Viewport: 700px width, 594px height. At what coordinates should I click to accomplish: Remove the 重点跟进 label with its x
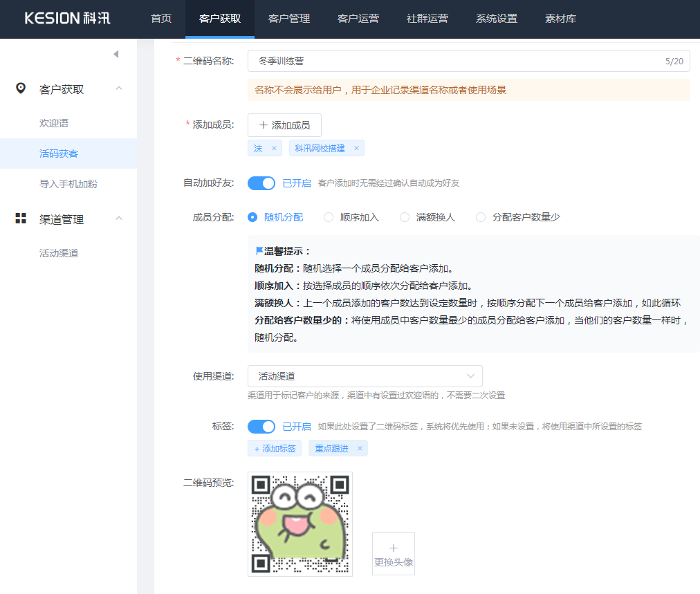coord(360,448)
